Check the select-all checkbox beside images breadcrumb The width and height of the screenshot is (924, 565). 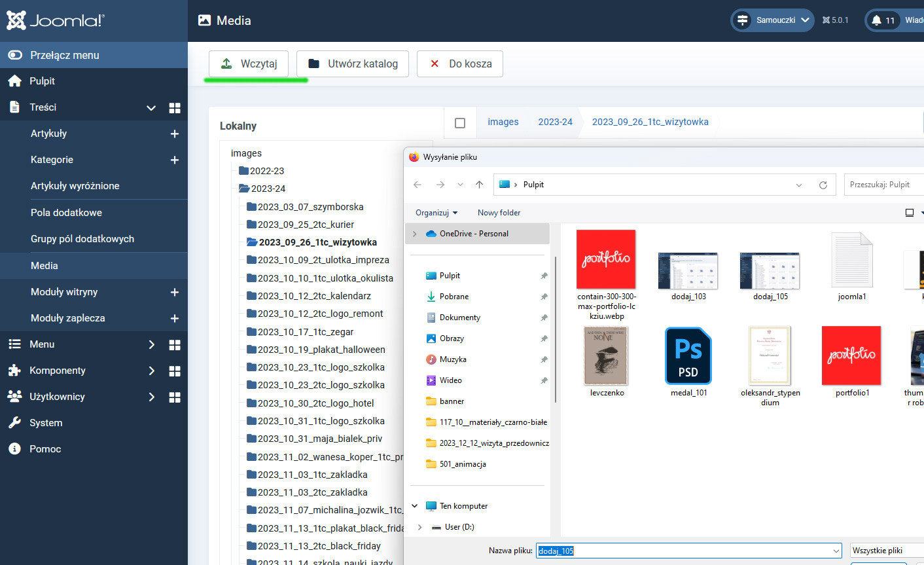(x=460, y=123)
